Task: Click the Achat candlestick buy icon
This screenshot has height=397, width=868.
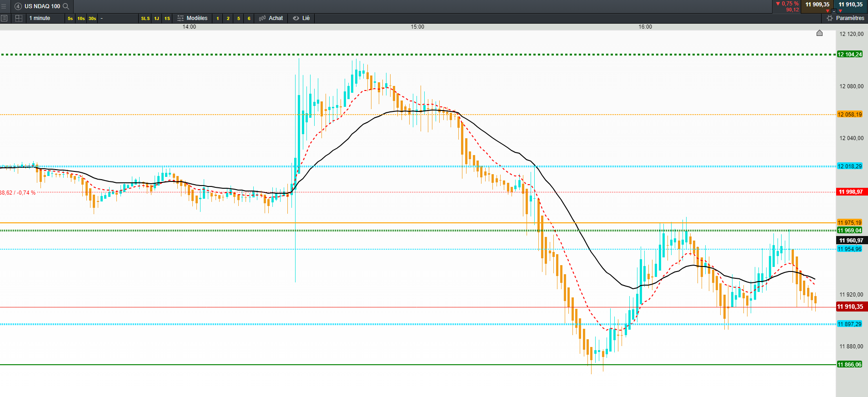Action: 262,18
